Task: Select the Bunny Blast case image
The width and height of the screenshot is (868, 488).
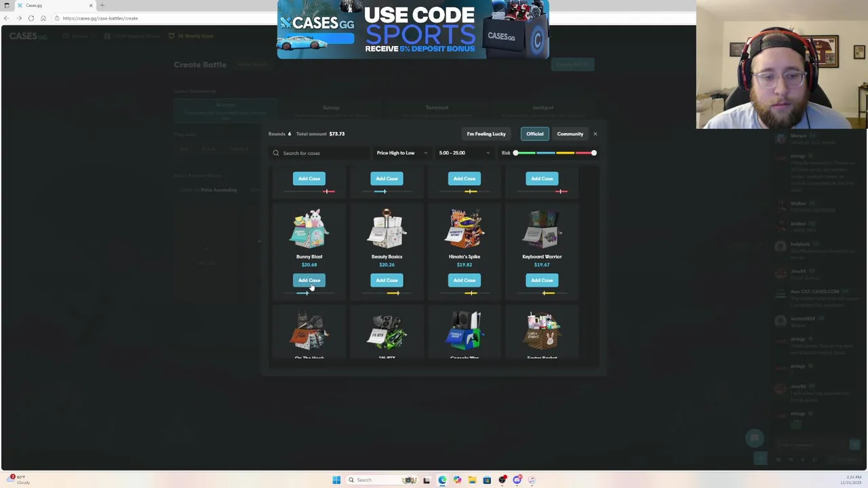Action: click(x=309, y=229)
